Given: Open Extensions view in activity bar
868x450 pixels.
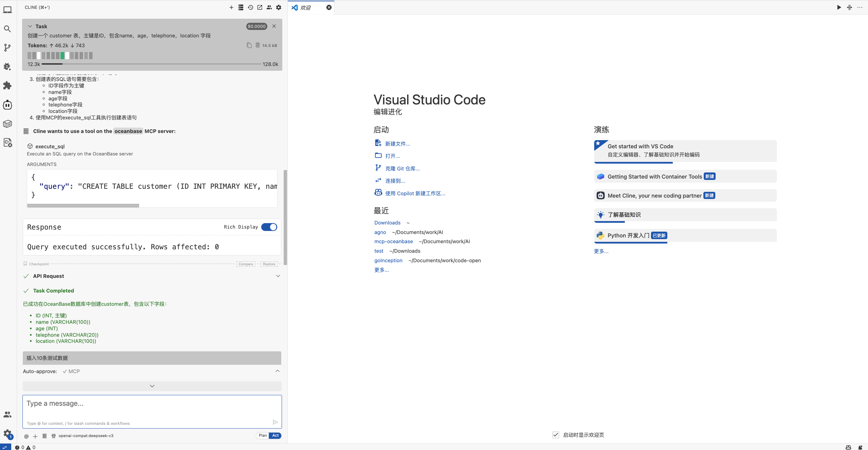Looking at the screenshot, I should (x=7, y=85).
